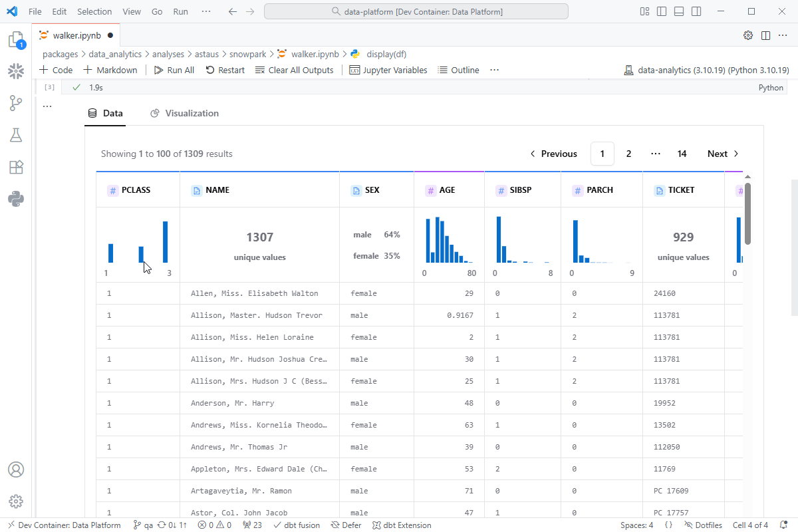Open the Explorer view in activity bar
This screenshot has height=532, width=798.
coord(16,41)
